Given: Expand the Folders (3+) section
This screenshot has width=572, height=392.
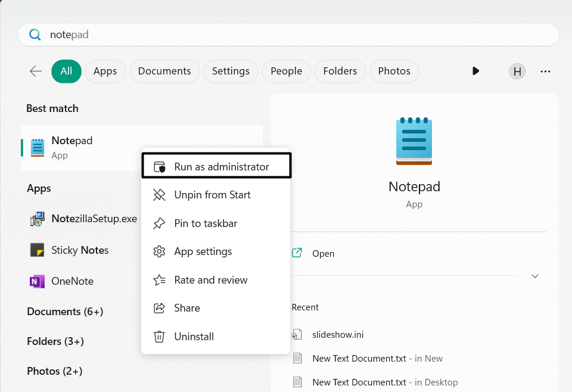Looking at the screenshot, I should tap(55, 341).
